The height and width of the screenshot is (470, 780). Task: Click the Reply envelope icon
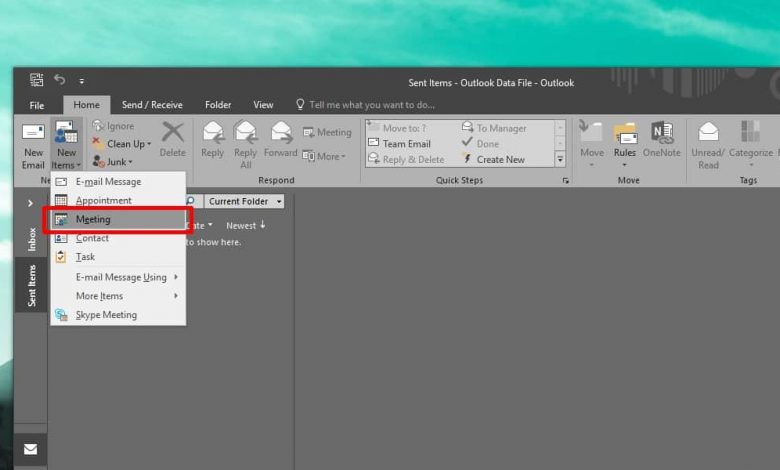coord(213,132)
